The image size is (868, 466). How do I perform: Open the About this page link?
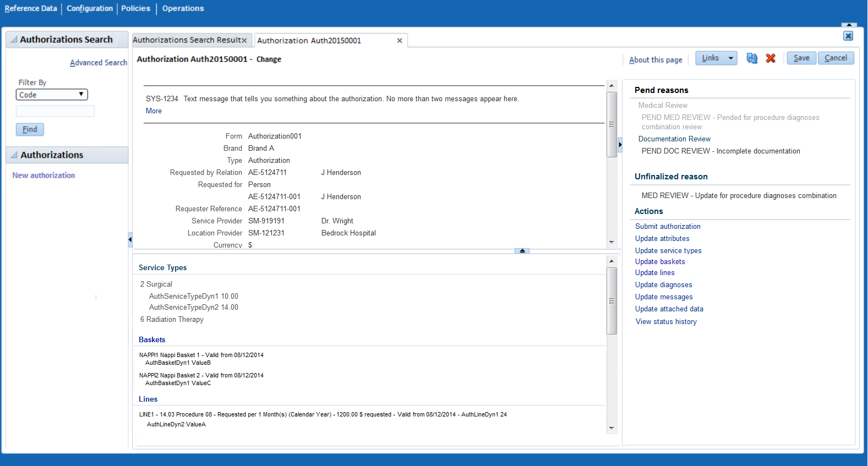[x=656, y=60]
